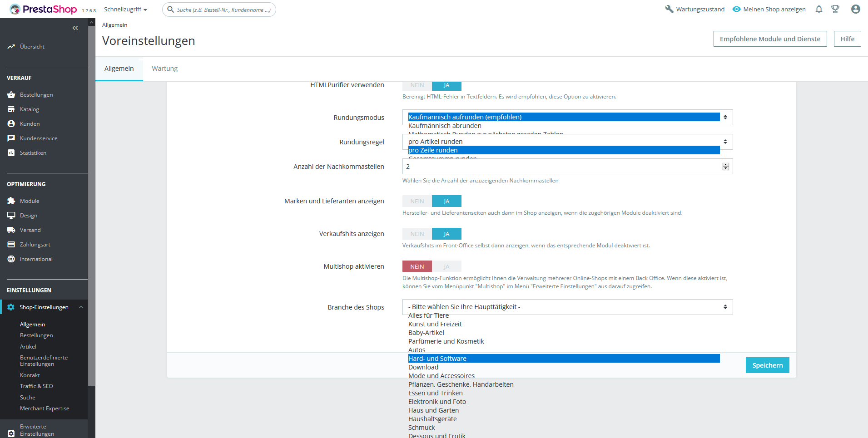Set Verkaufshits anzeigen to NEIN
This screenshot has width=868, height=438.
(x=417, y=234)
